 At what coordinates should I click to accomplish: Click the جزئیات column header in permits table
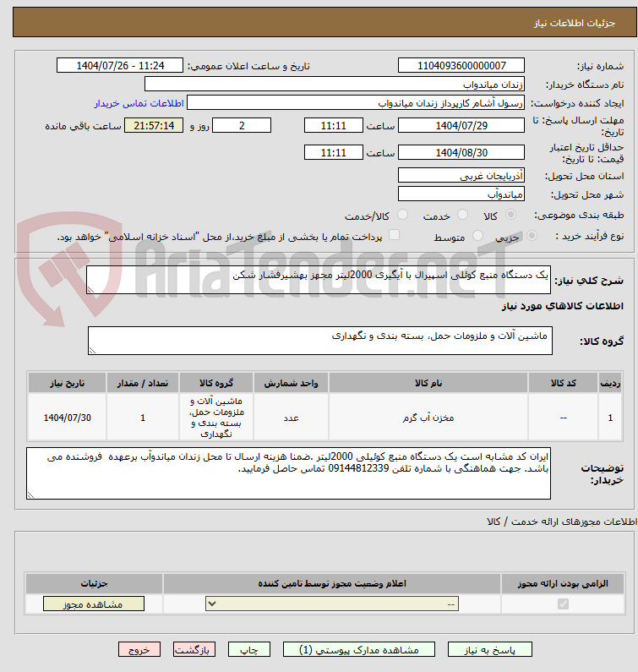tap(94, 583)
